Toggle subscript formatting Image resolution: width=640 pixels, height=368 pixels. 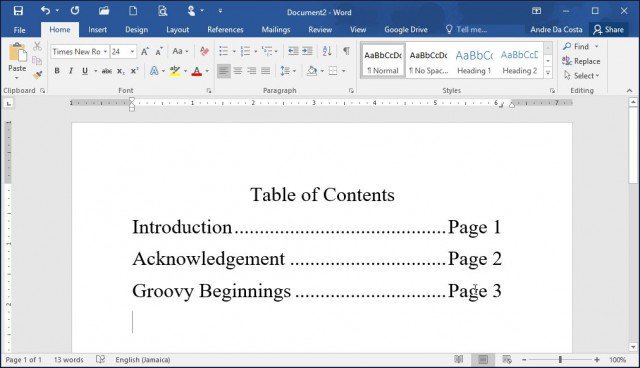[121, 71]
